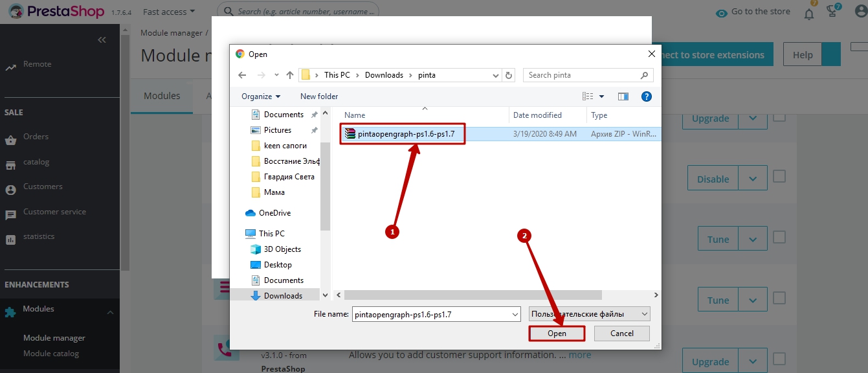This screenshot has height=373, width=868.
Task: Focus the Search pinta field
Action: click(588, 75)
